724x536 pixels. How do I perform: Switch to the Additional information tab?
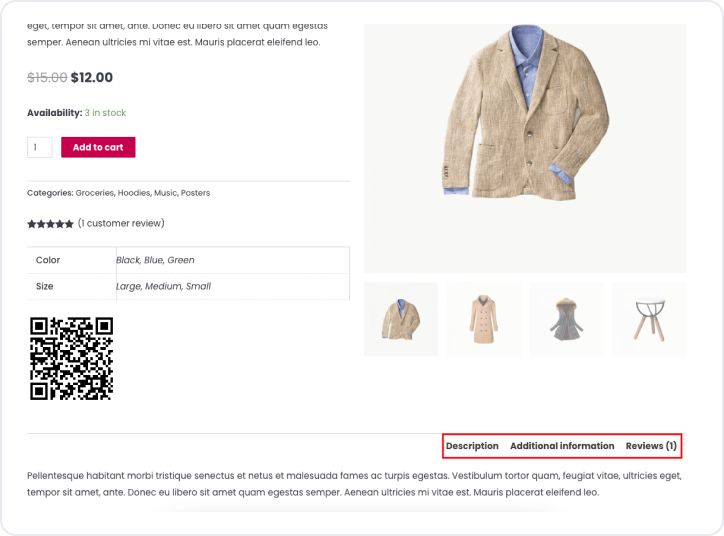click(x=562, y=446)
